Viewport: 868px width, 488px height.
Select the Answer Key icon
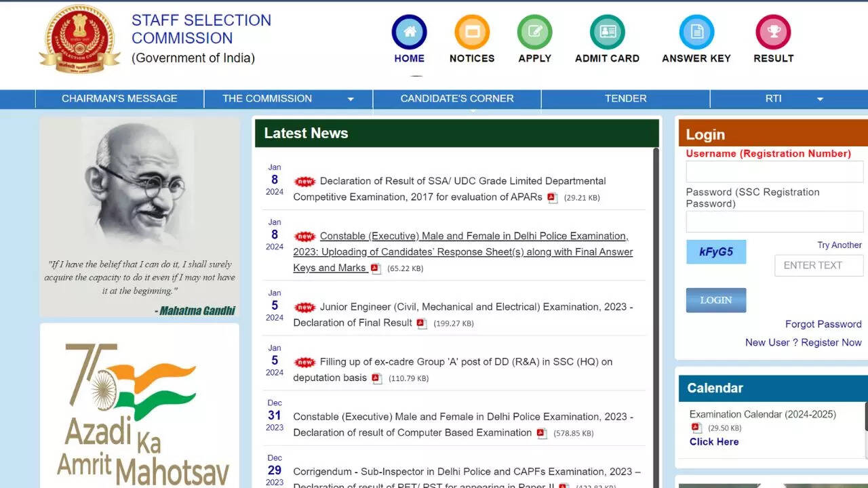tap(696, 32)
